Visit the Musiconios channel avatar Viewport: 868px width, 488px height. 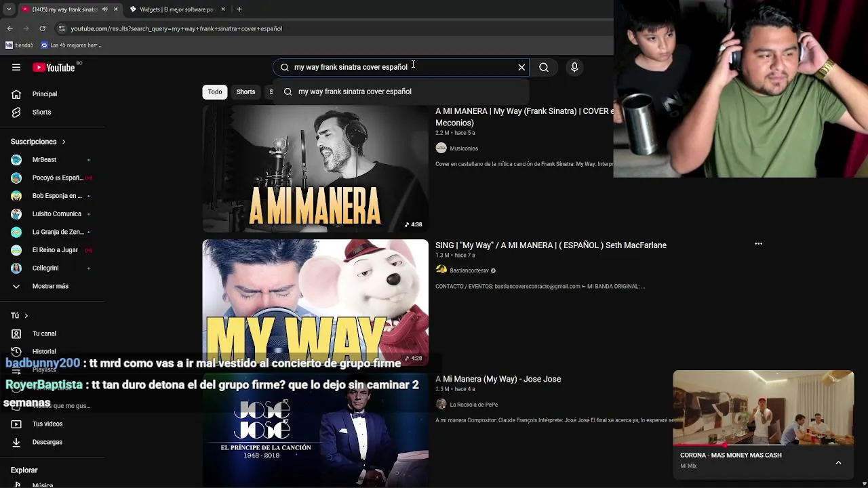click(441, 148)
